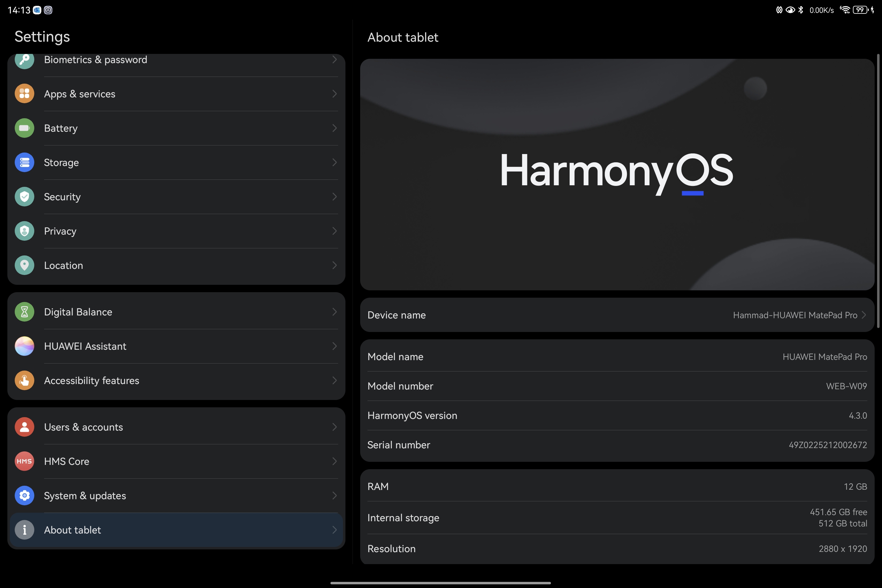Tap the Location pin icon
The height and width of the screenshot is (588, 882).
(24, 266)
